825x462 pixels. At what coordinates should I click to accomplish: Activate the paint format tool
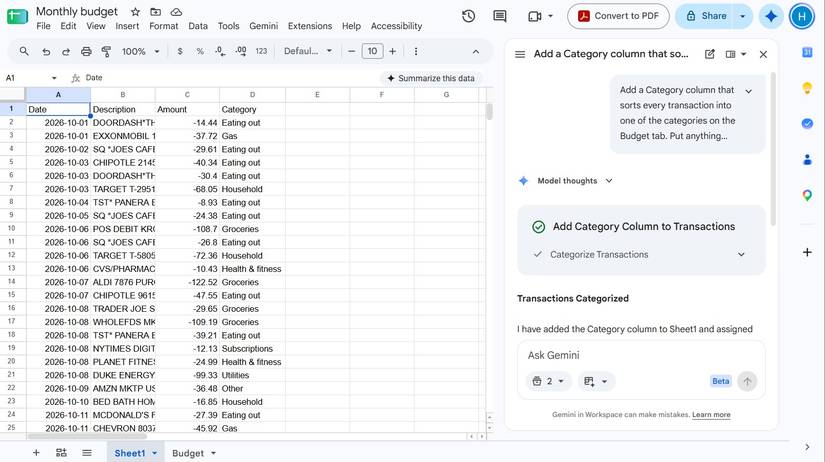coord(106,52)
